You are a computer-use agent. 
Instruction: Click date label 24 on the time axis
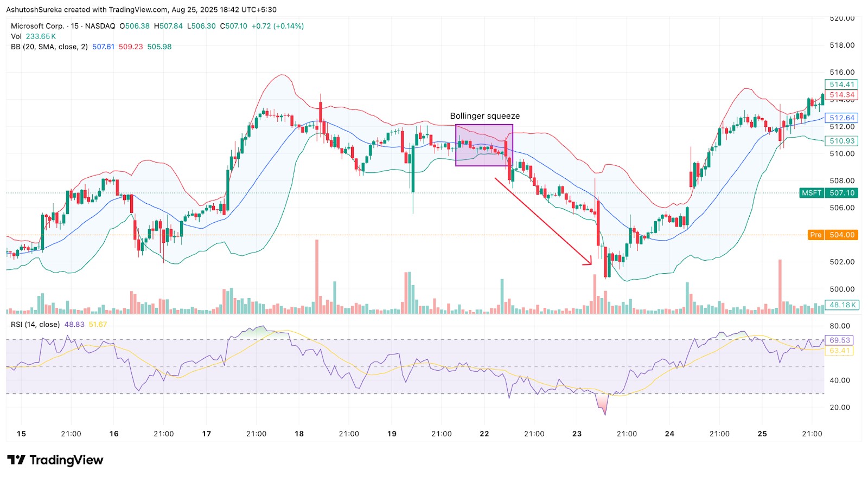[x=670, y=434]
